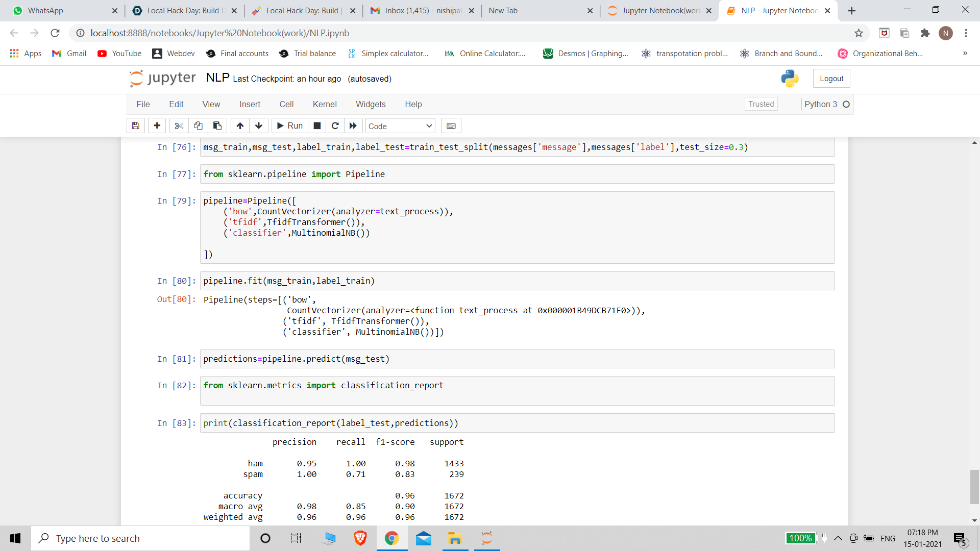Click the Logout button
This screenshot has width=980, height=551.
pos(831,78)
